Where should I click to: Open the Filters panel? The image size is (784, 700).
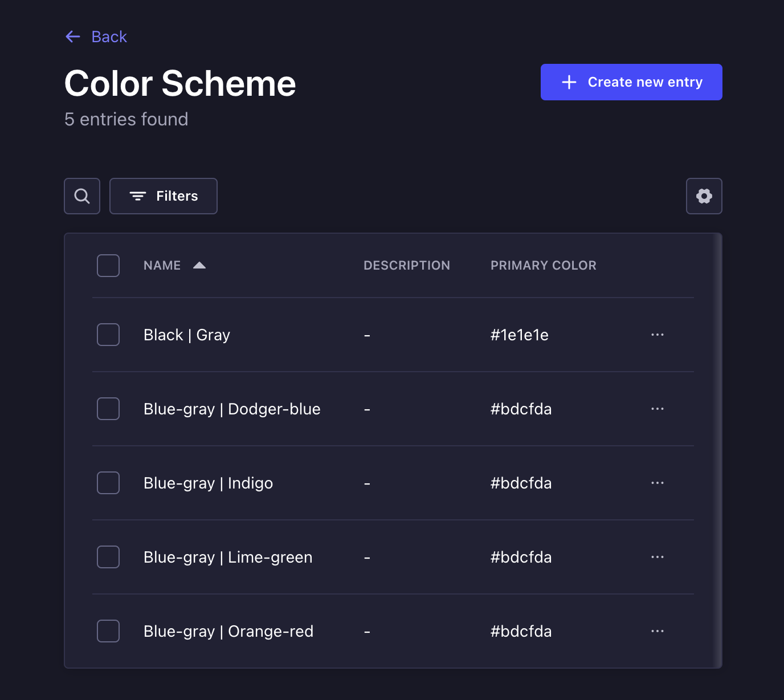163,196
